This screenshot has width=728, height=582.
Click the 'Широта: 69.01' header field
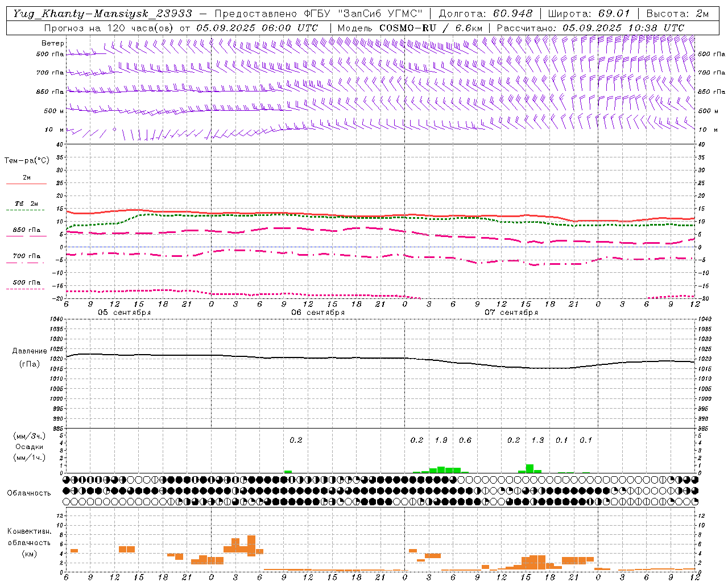point(589,13)
